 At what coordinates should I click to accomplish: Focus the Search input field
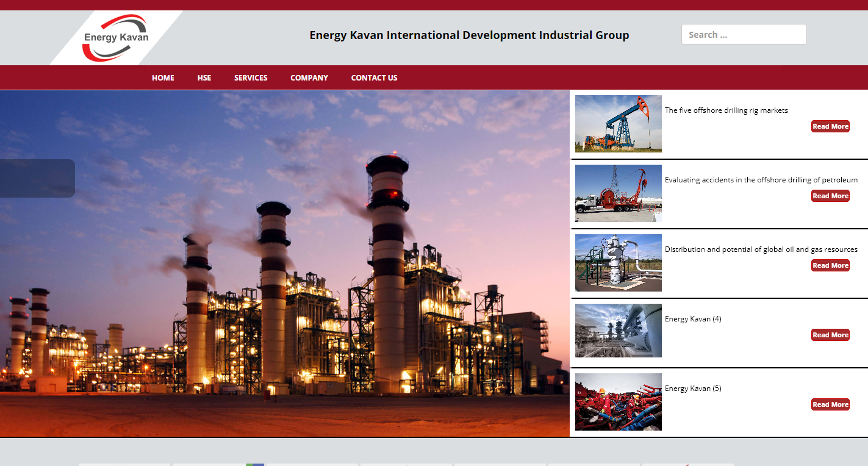(x=744, y=35)
